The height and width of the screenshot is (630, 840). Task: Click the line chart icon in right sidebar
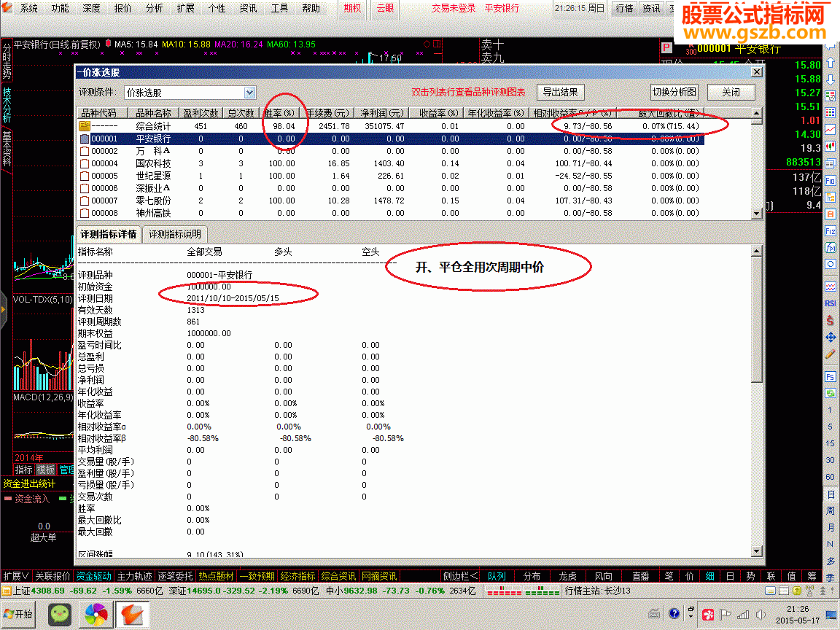(831, 129)
